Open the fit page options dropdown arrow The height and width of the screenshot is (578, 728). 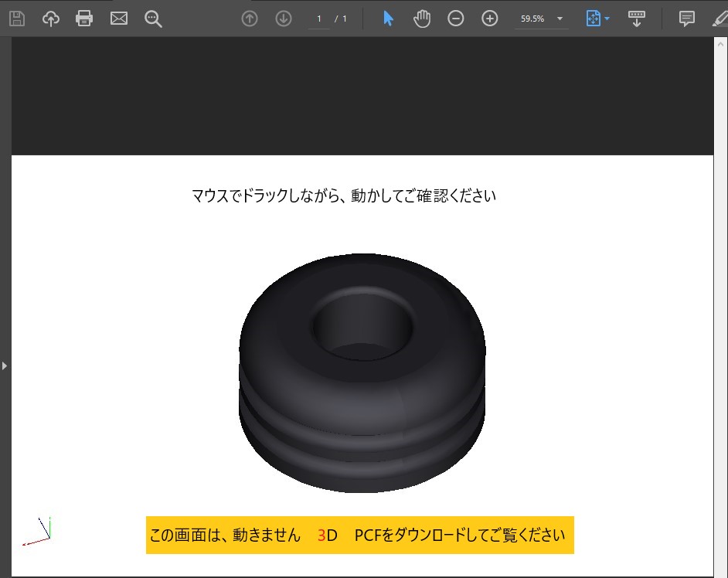tap(607, 19)
